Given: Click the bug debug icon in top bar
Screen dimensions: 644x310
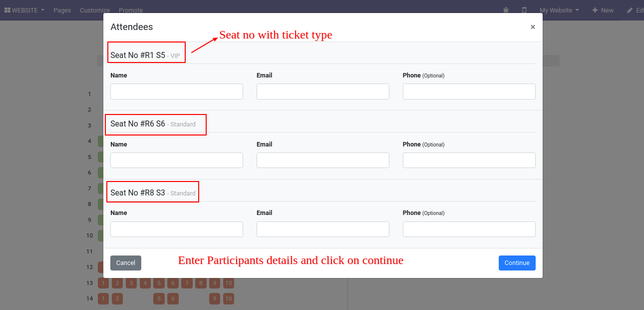Looking at the screenshot, I should 506,10.
